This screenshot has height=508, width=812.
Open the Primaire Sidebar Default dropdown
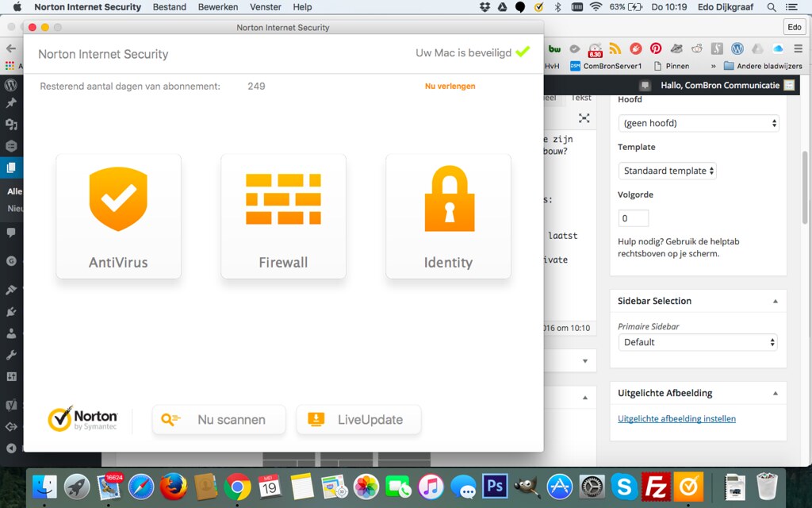(698, 342)
